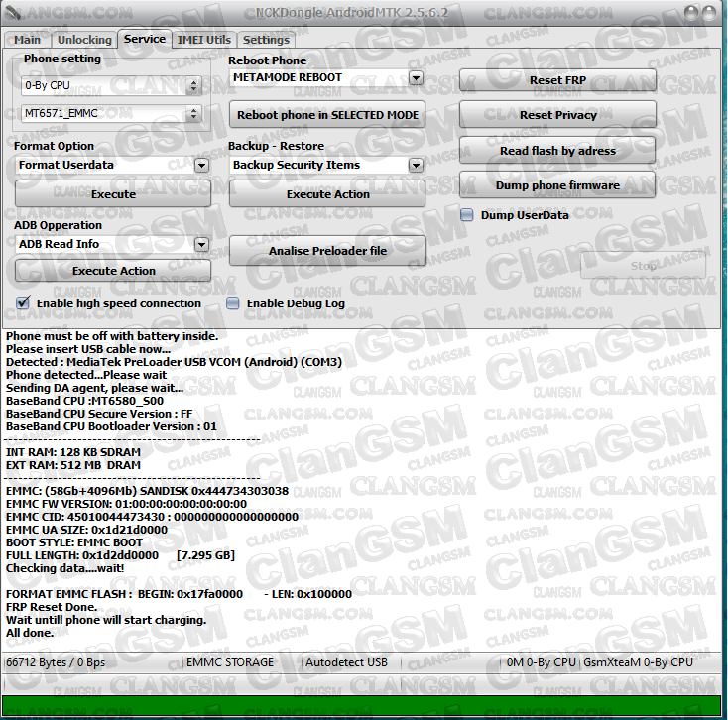Expand the Format Option dropdown
Image resolution: width=728 pixels, height=720 pixels.
pyautogui.click(x=201, y=165)
